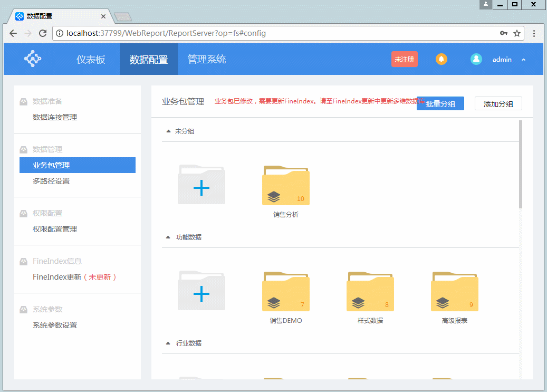The image size is (547, 392).
Task: Click the 数据管理 section icon
Action: coord(23,149)
